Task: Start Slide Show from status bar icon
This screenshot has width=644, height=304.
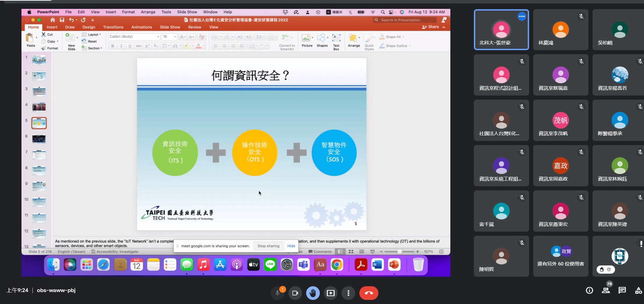Action: click(x=372, y=252)
